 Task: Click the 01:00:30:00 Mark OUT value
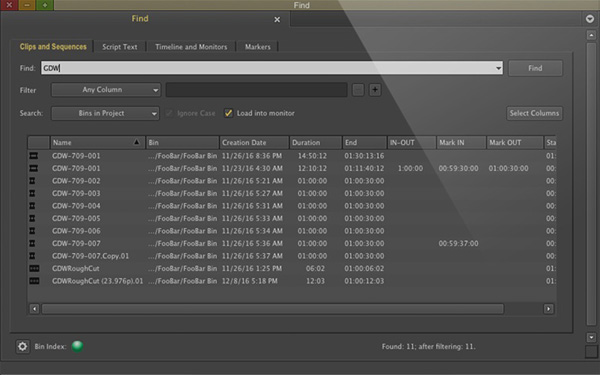click(x=508, y=168)
